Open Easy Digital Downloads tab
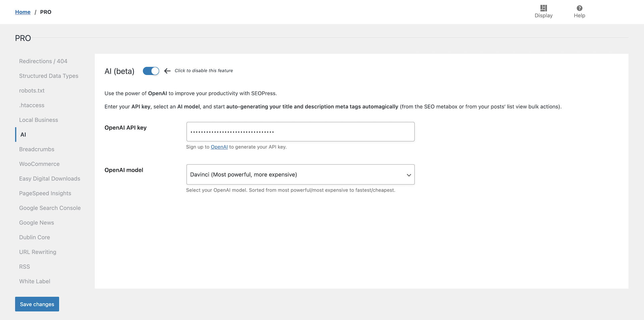 50,178
